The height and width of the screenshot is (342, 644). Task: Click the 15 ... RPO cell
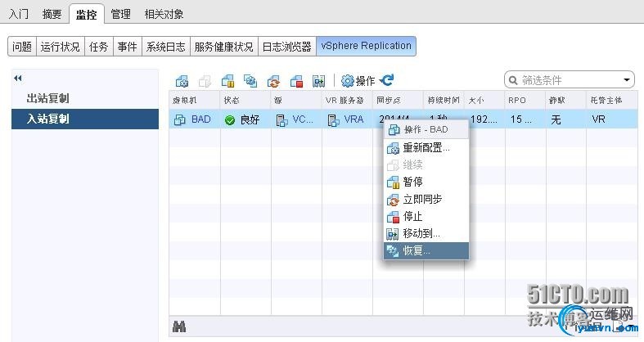tap(525, 119)
